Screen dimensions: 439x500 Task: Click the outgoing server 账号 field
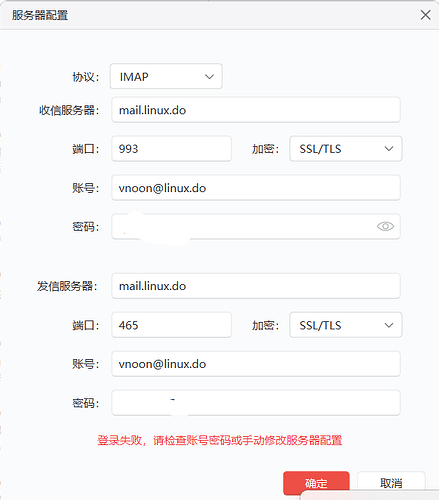(256, 364)
